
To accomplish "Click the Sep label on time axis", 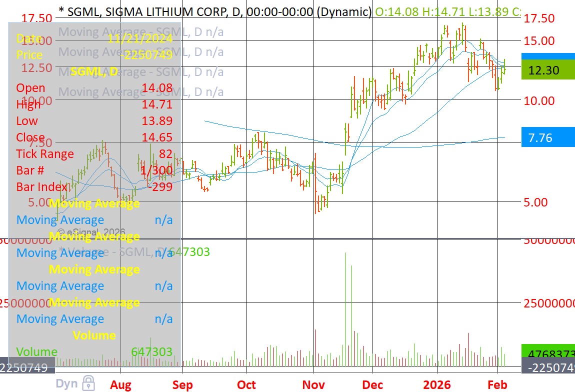I will pyautogui.click(x=182, y=384).
